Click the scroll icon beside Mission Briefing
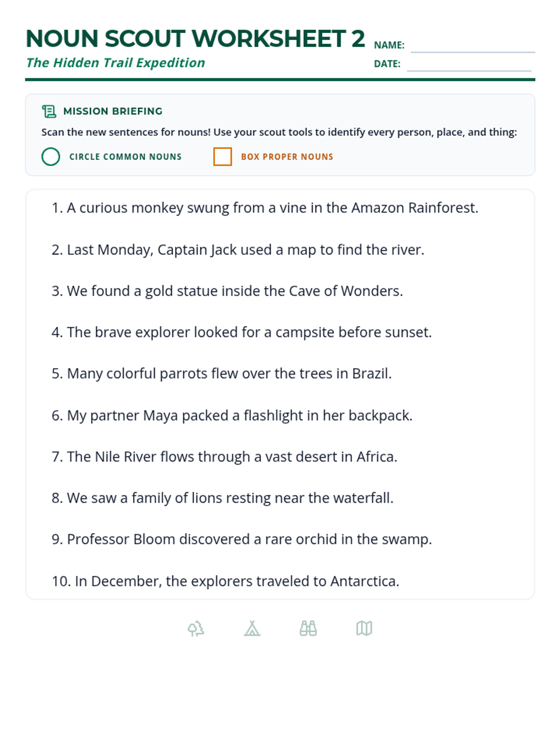Image resolution: width=560 pixels, height=747 pixels. [49, 111]
